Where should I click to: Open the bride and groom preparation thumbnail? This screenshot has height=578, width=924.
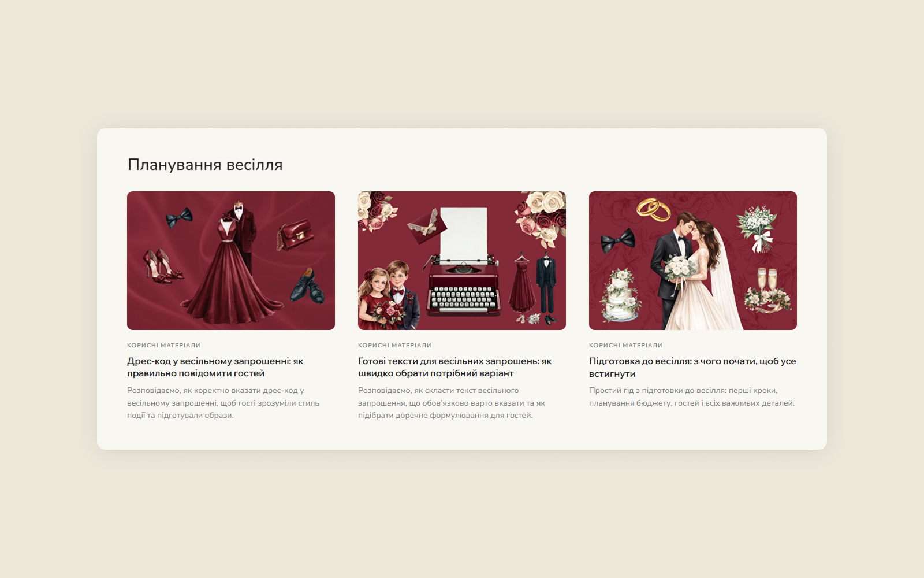693,261
